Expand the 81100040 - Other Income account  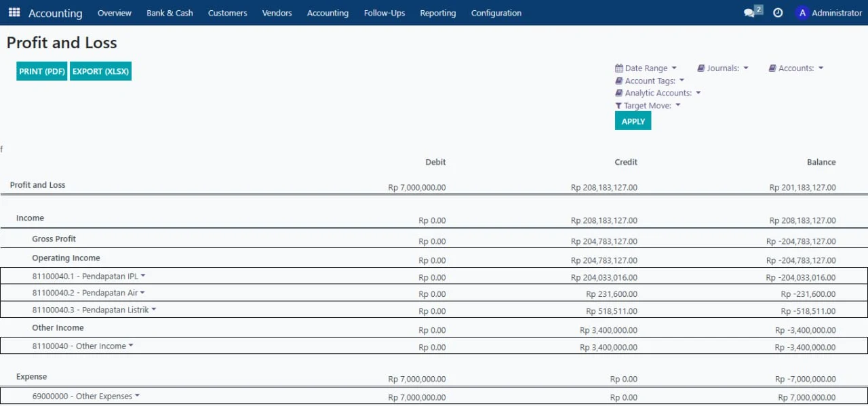(x=83, y=346)
